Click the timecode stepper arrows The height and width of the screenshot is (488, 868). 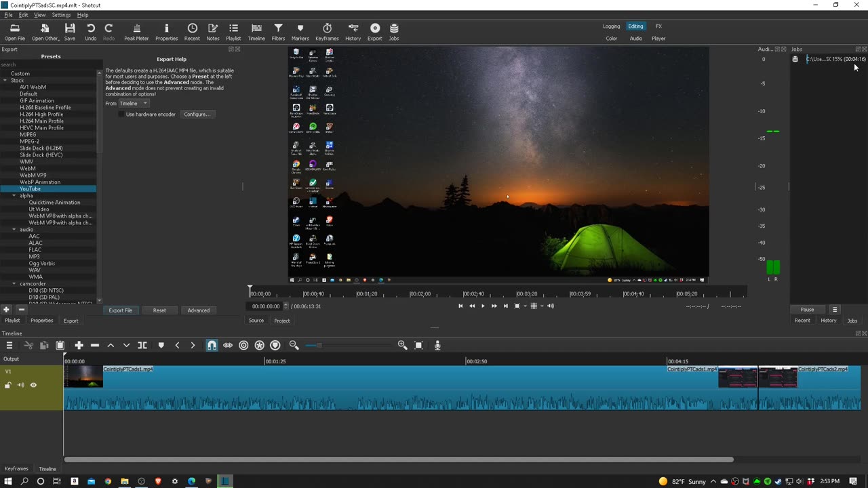tap(285, 306)
